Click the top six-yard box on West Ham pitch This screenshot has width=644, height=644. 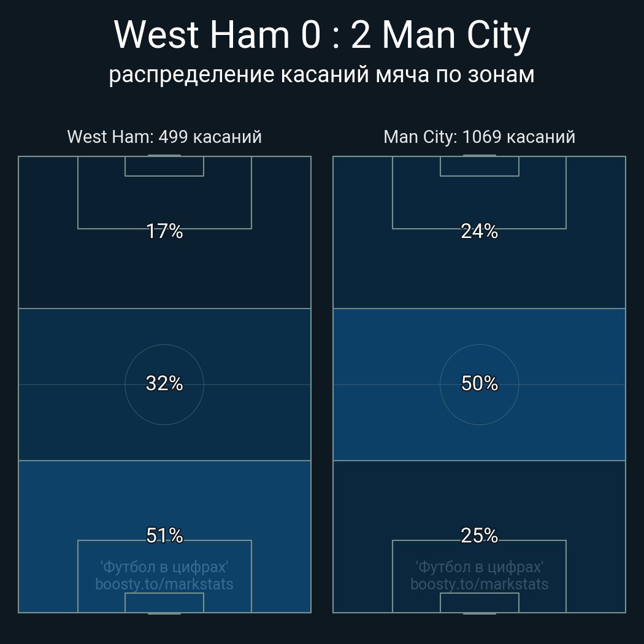[164, 166]
